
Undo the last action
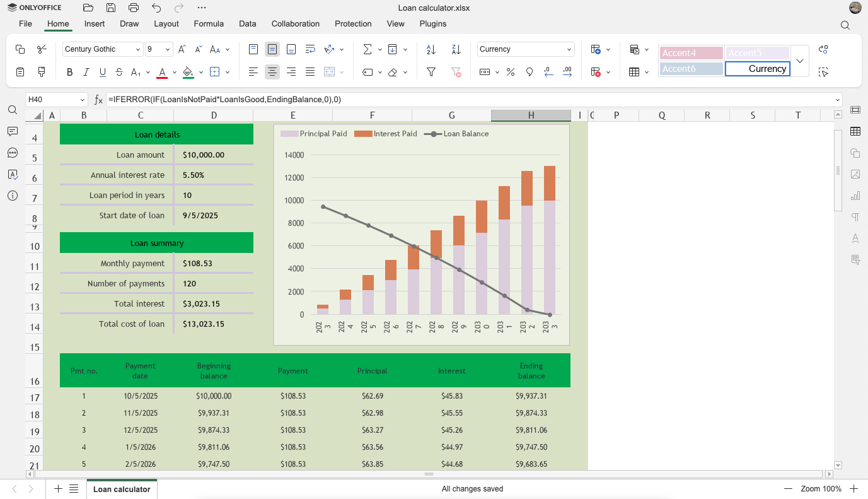click(x=156, y=8)
